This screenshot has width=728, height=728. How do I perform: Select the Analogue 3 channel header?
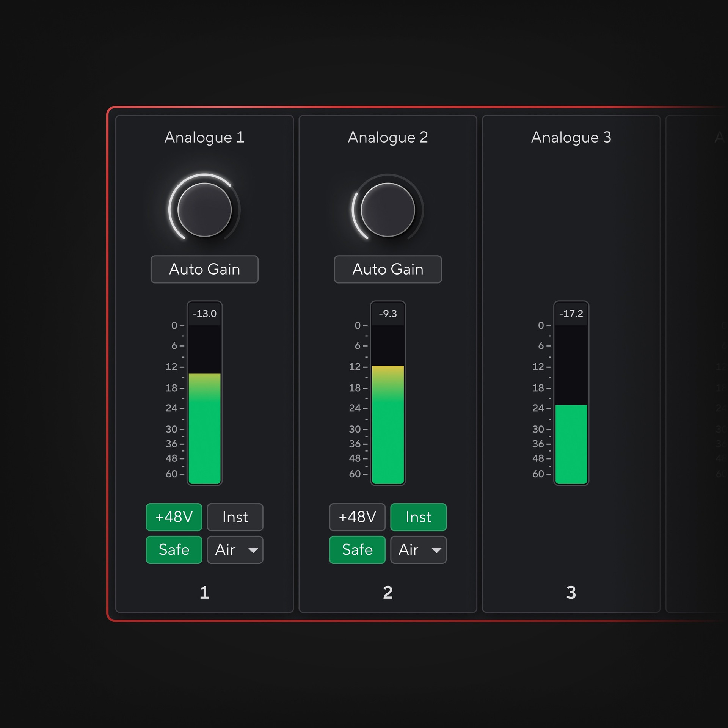point(571,138)
